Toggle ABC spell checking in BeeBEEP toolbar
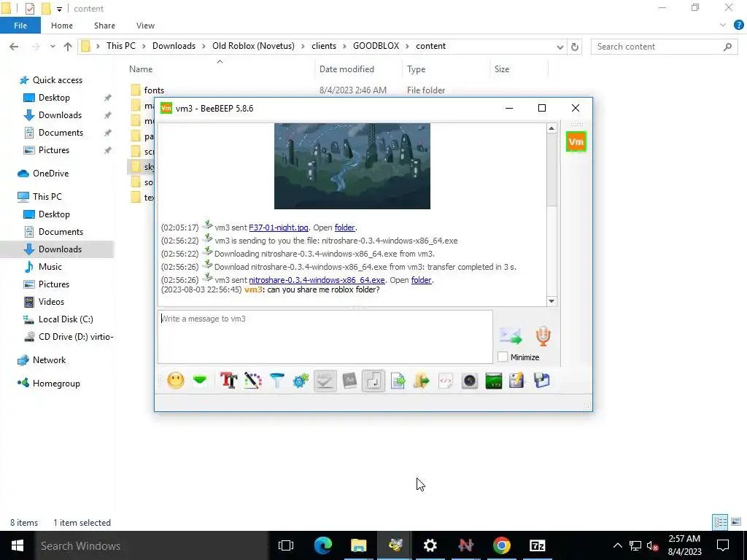The image size is (747, 560). pos(325,381)
